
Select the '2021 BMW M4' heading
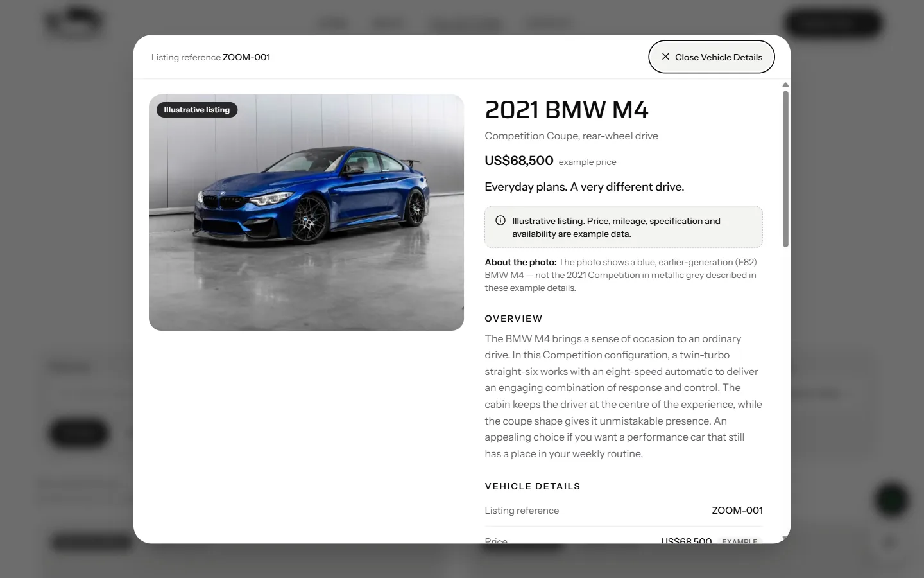coord(567,110)
